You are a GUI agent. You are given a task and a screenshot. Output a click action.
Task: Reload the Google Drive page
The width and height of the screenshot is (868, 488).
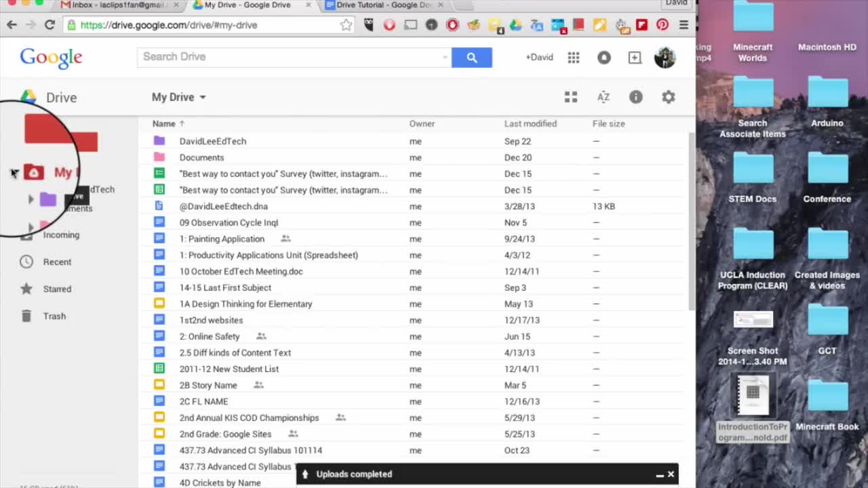point(50,25)
